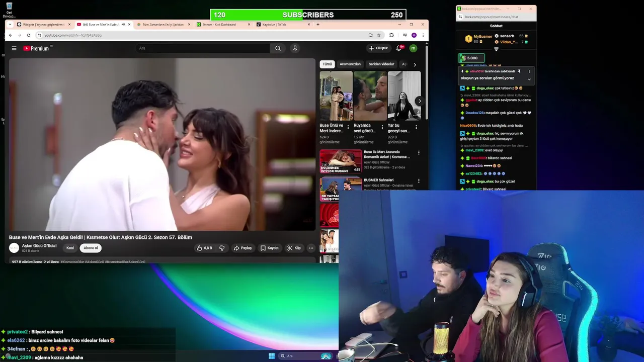Go to YouTube Premium home logo
The width and height of the screenshot is (644, 362).
(36, 48)
